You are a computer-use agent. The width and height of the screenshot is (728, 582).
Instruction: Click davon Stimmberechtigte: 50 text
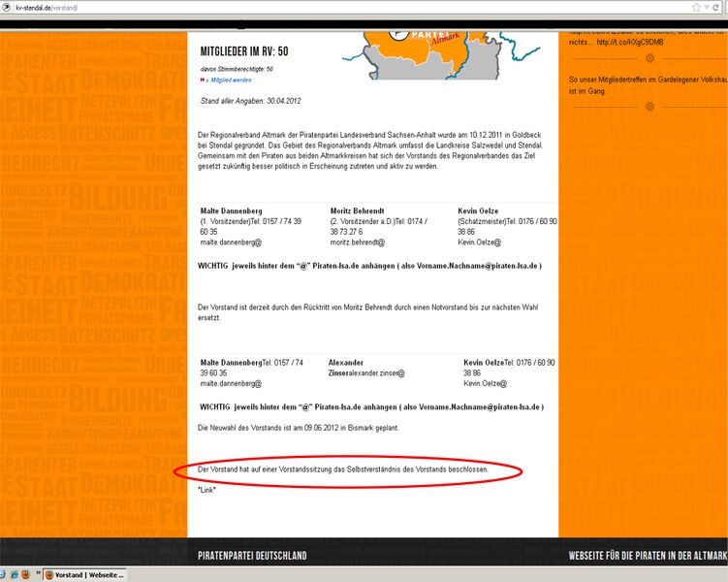coord(237,69)
